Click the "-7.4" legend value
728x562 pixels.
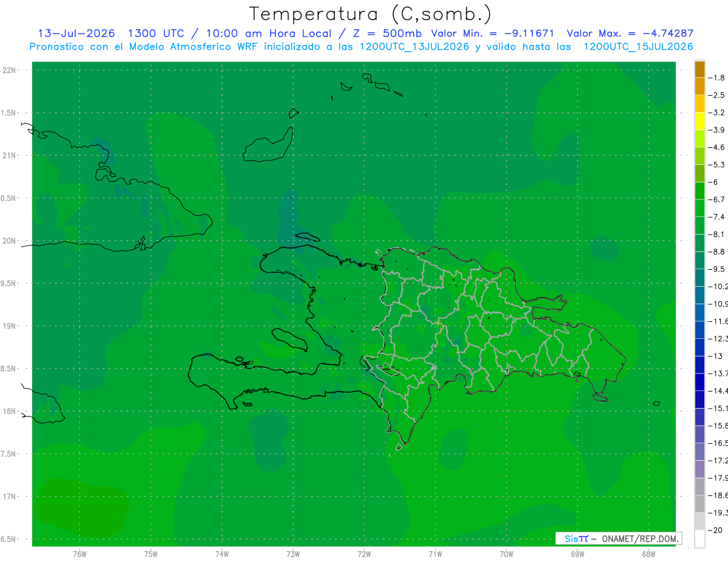pos(717,216)
